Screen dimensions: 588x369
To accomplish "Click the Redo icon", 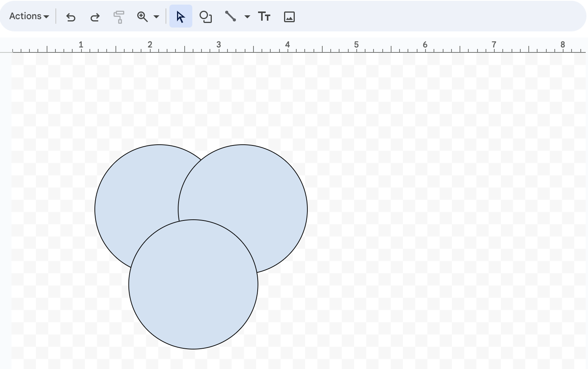I will (94, 16).
